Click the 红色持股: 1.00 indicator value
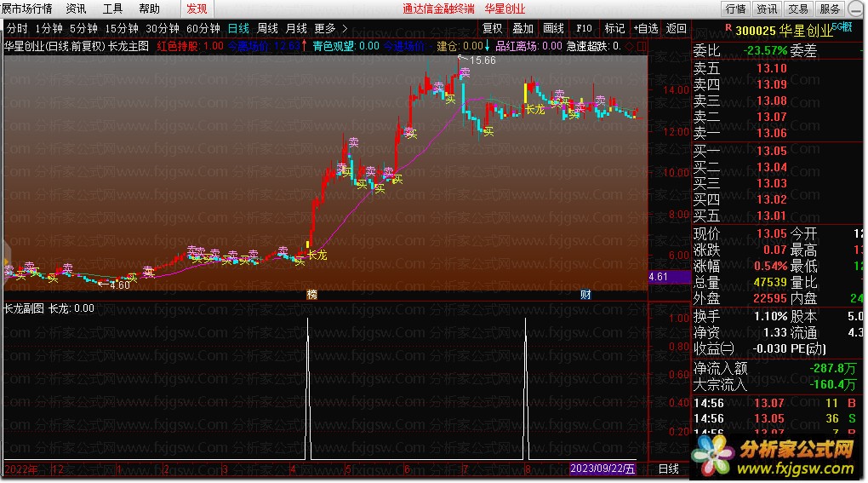 pos(190,47)
